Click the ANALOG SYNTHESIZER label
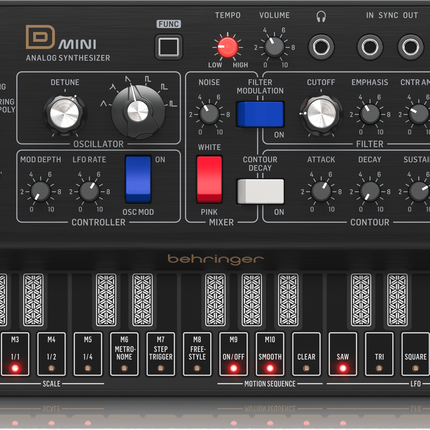Screen dimensions: 430x430 pos(68,58)
